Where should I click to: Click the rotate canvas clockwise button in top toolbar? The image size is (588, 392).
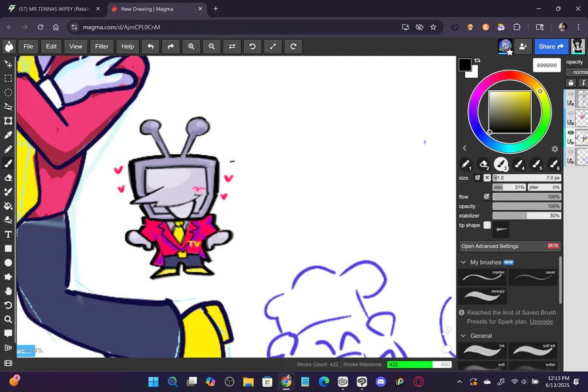click(293, 46)
